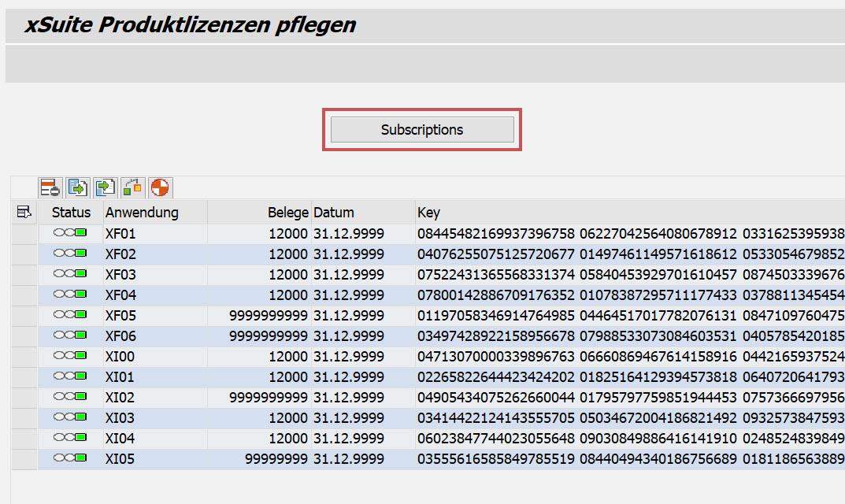The image size is (845, 504).
Task: Click the select-all icon in table corner
Action: 24,212
